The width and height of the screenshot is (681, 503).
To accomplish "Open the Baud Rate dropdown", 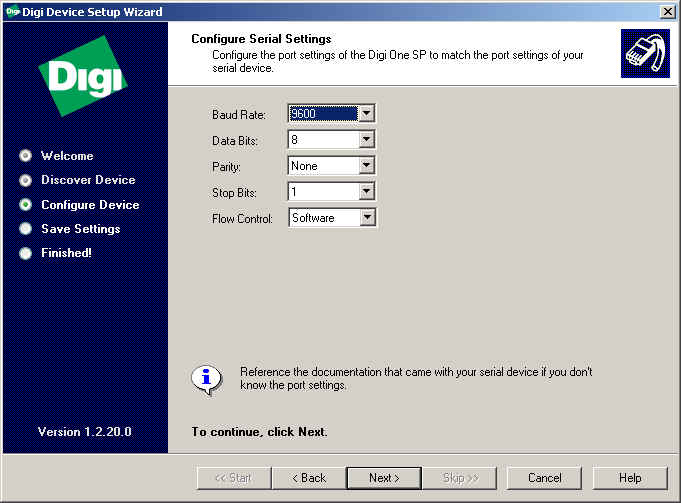I will (366, 114).
